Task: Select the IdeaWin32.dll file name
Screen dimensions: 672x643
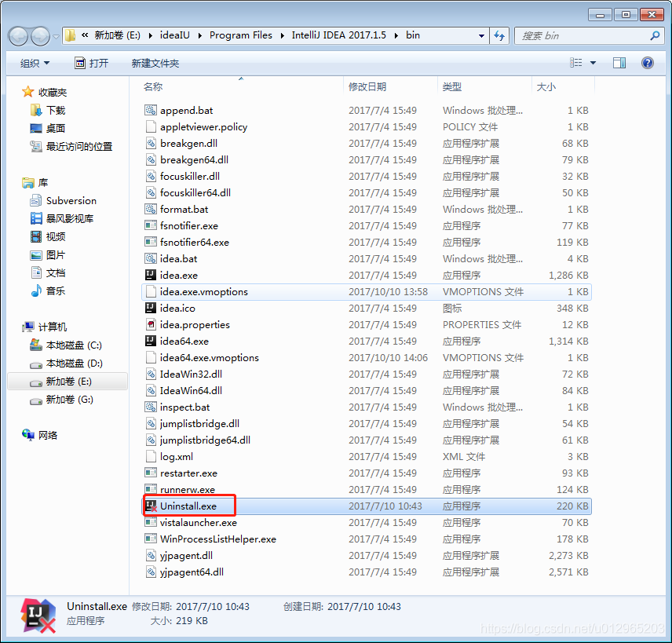Action: click(x=191, y=374)
